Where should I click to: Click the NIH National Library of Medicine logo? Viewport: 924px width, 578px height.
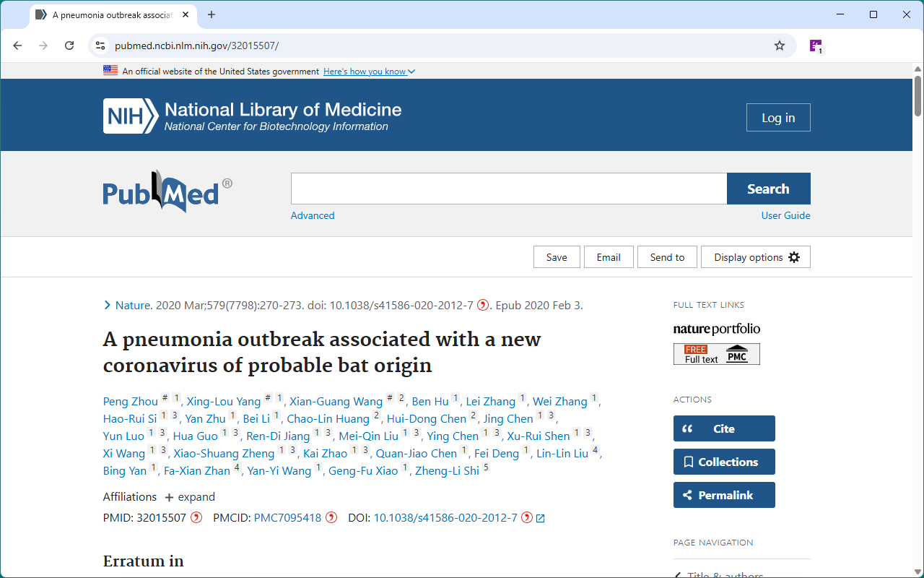(x=252, y=116)
